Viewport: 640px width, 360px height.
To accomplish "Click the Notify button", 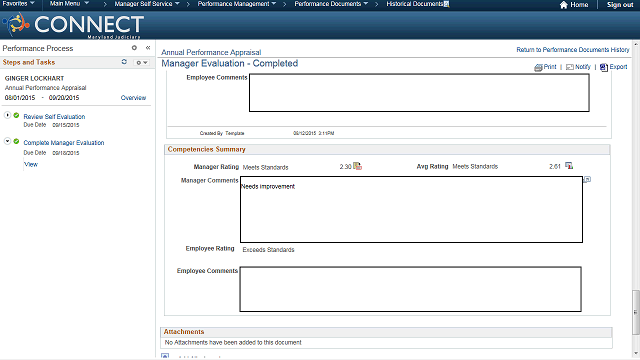I will point(578,67).
